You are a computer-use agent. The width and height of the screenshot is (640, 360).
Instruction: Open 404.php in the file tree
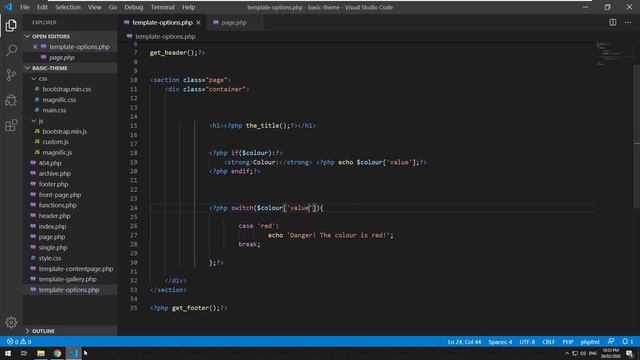coord(50,163)
